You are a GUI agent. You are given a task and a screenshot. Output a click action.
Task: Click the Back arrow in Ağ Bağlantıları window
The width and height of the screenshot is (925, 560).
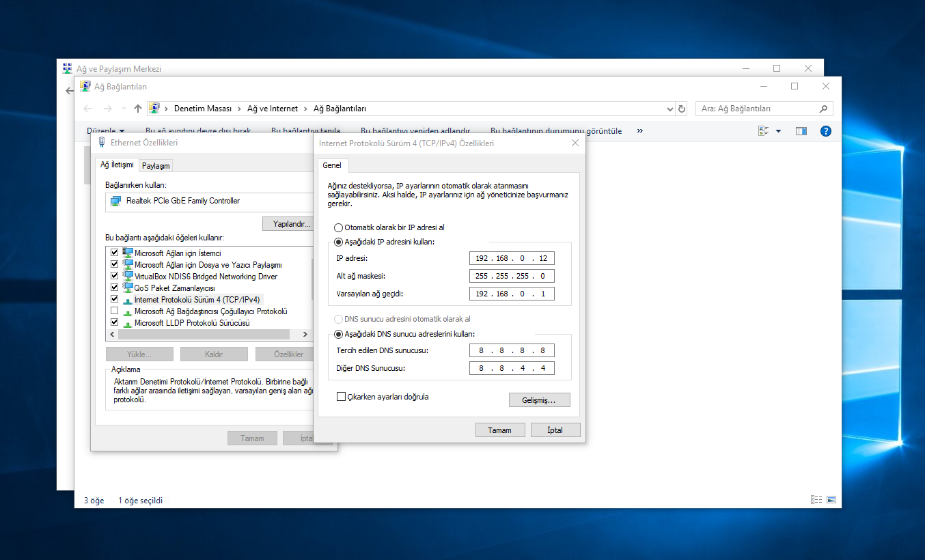click(87, 109)
